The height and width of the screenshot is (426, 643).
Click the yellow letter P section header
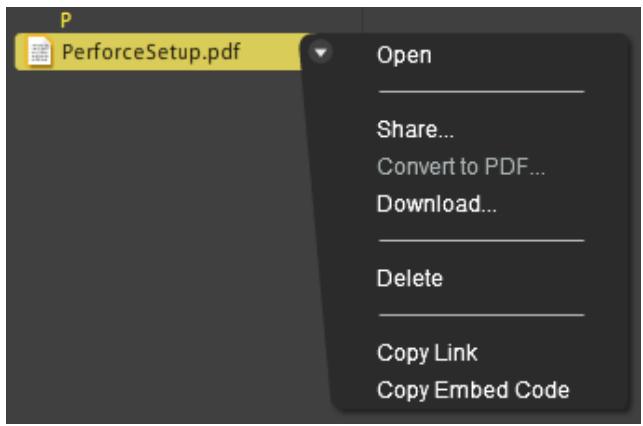66,20
